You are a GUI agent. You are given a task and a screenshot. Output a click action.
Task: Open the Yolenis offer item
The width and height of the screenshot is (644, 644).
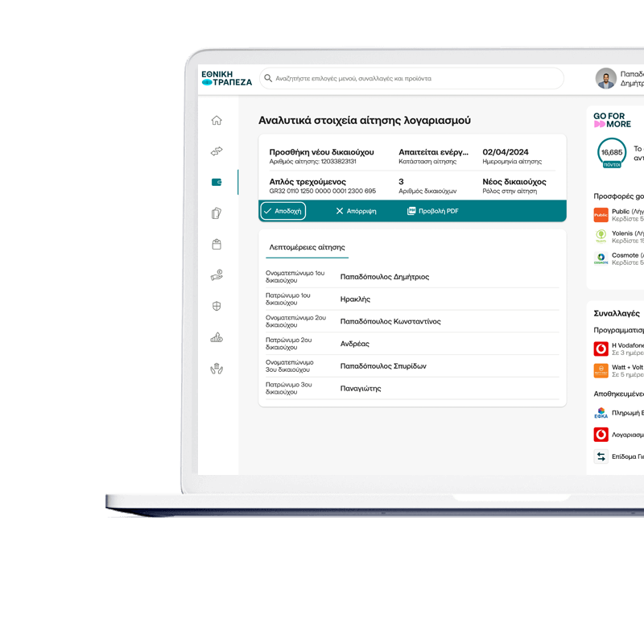(x=618, y=237)
